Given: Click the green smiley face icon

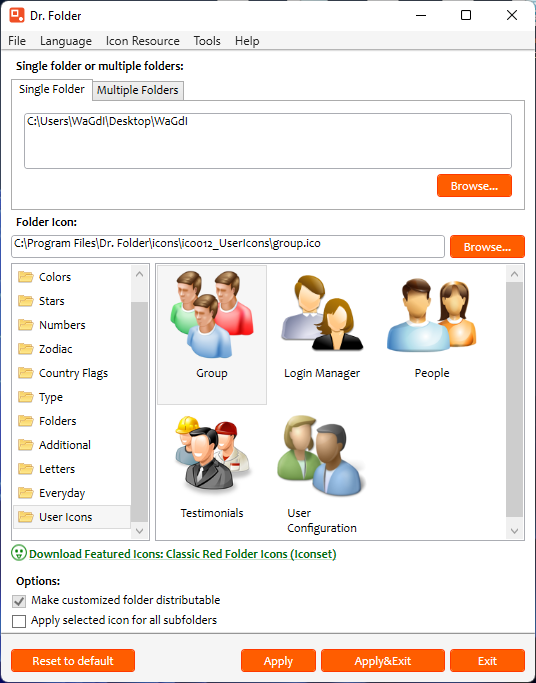Looking at the screenshot, I should [19, 553].
